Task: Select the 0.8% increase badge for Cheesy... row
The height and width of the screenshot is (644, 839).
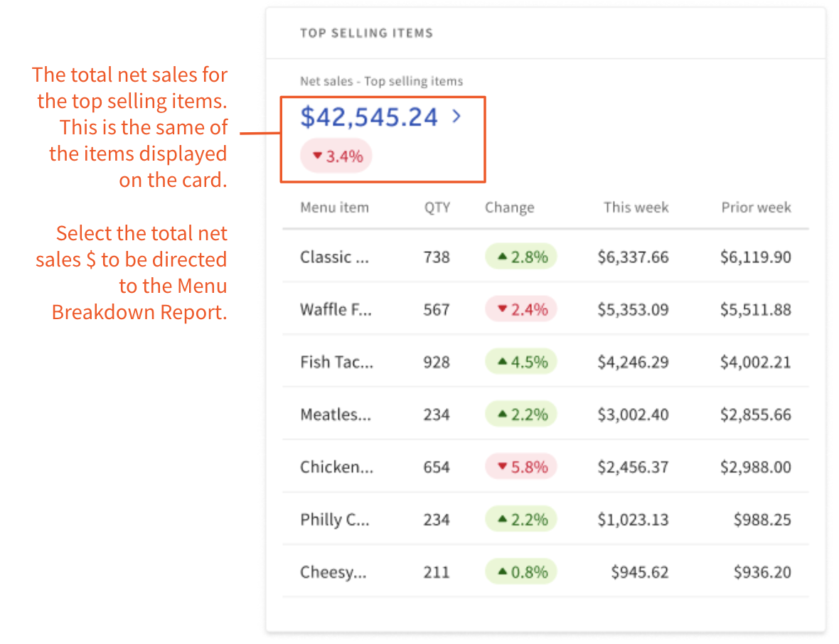Action: (520, 571)
